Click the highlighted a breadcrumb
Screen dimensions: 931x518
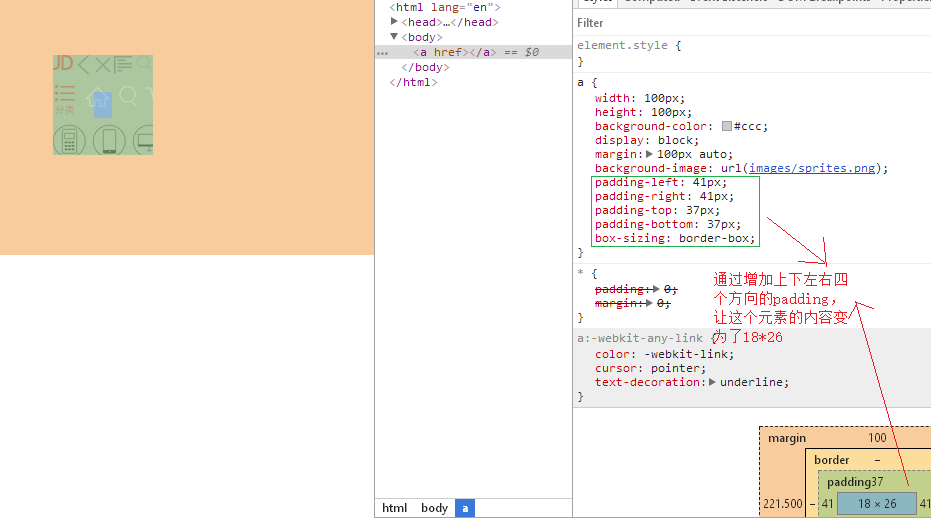tap(465, 508)
